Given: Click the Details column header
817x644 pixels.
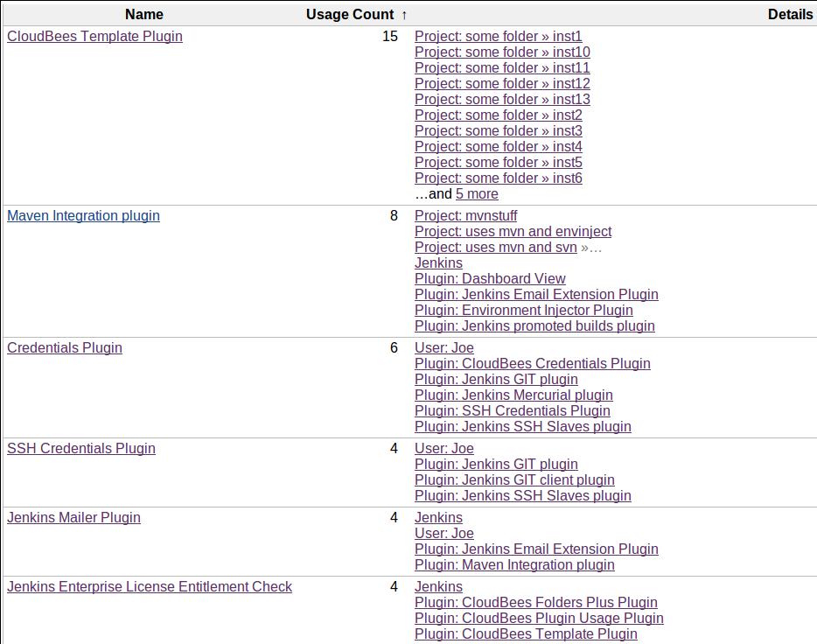Looking at the screenshot, I should [789, 14].
